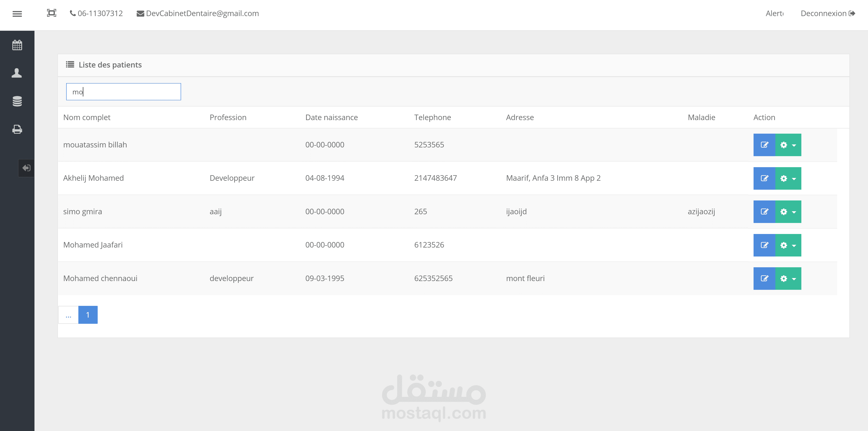Screen dimensions: 868x431
Task: Click the sidebar collapse arrow button
Action: pyautogui.click(x=26, y=168)
